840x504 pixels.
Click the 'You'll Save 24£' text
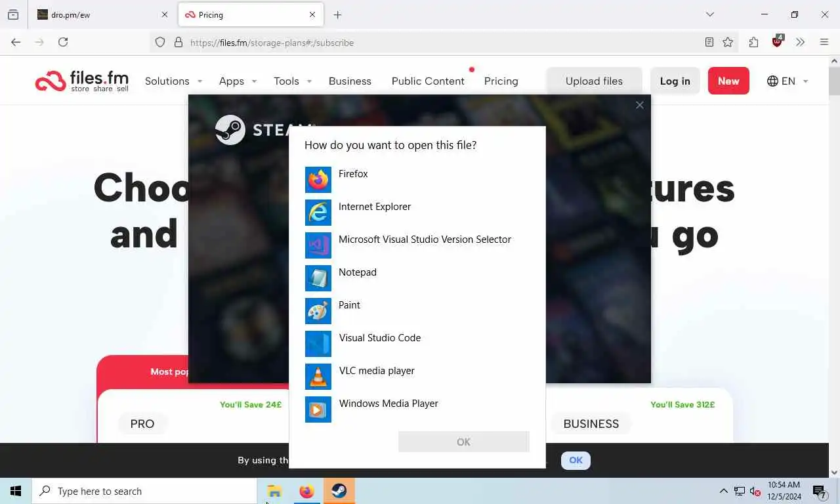coord(251,405)
